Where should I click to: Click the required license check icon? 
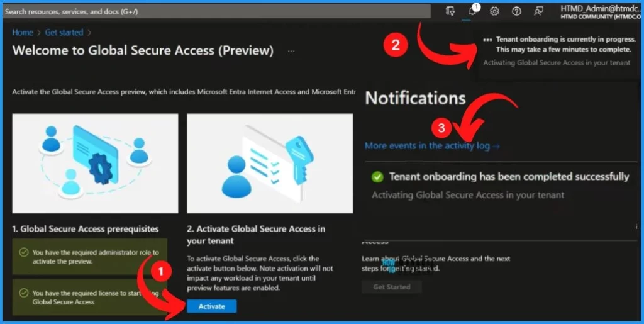point(24,293)
